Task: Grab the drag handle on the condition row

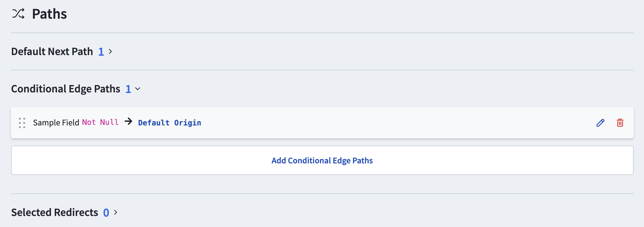Action: [x=22, y=123]
